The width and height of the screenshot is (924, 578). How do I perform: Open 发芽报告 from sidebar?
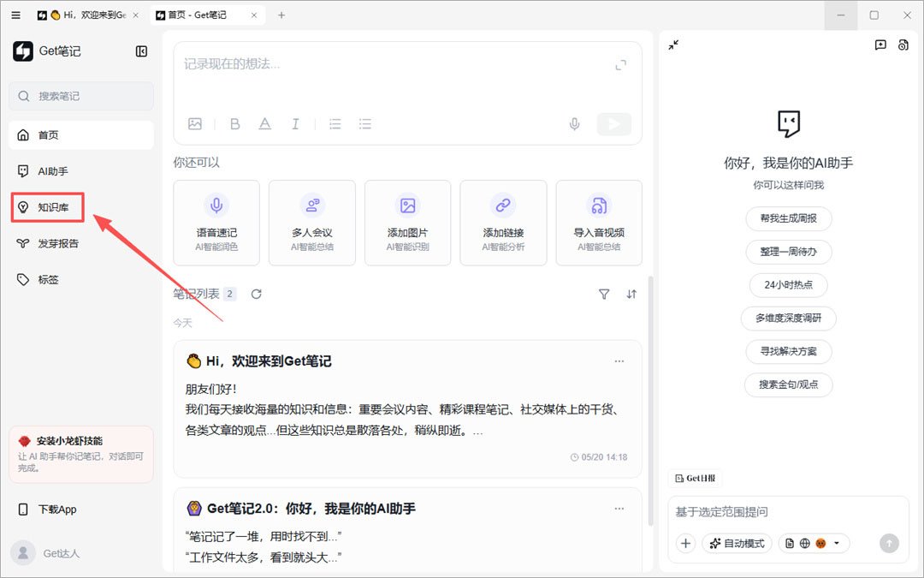[x=81, y=243]
